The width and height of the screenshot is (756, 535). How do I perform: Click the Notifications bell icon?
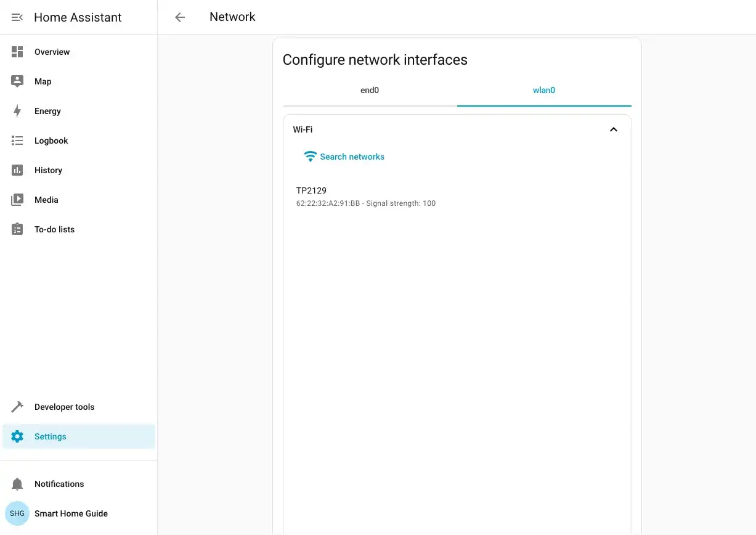17,484
